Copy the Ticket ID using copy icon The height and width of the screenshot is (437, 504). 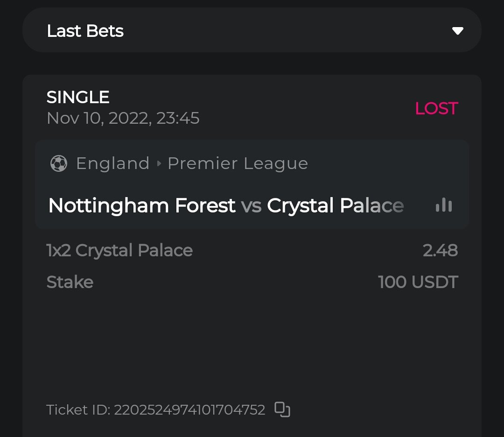coord(282,409)
